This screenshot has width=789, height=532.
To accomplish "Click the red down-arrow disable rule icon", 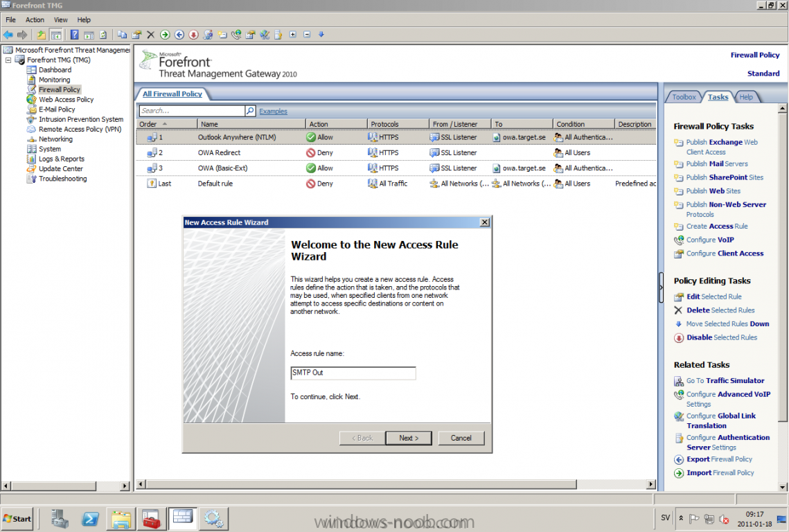I will pos(193,35).
